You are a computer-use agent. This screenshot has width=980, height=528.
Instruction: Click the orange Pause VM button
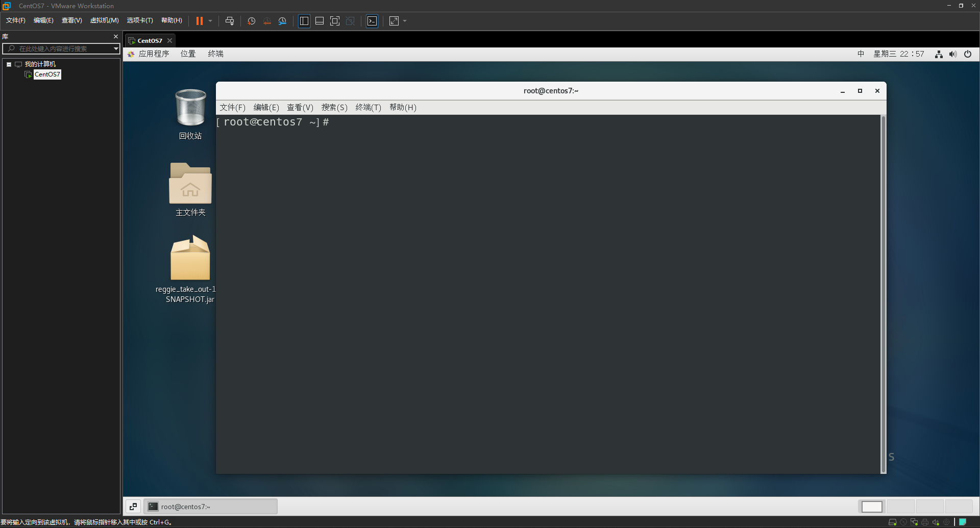coord(199,21)
